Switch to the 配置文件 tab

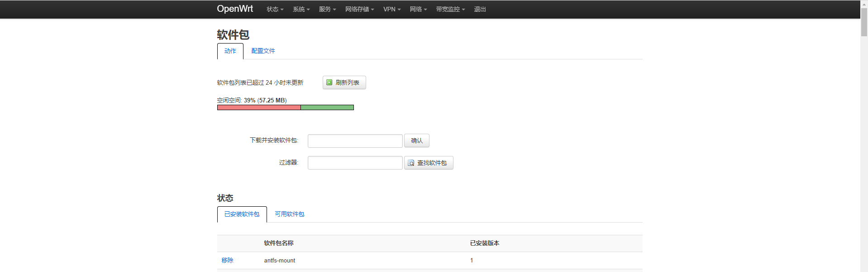pyautogui.click(x=263, y=51)
